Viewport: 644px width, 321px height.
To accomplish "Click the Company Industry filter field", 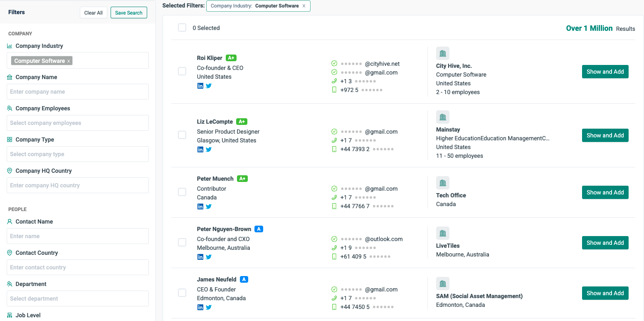I will (78, 60).
